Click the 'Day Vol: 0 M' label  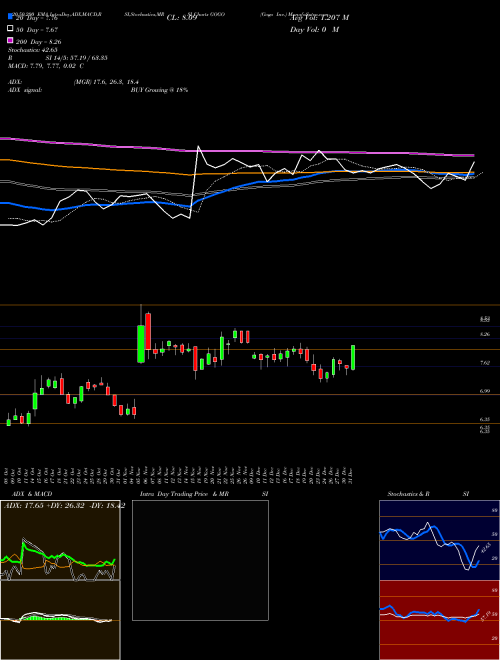[314, 29]
